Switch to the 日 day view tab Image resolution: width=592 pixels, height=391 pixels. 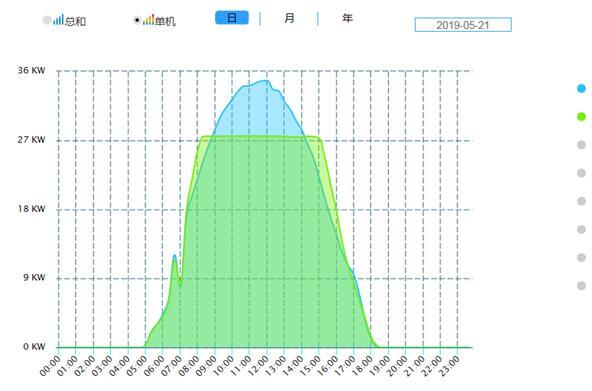pos(232,18)
